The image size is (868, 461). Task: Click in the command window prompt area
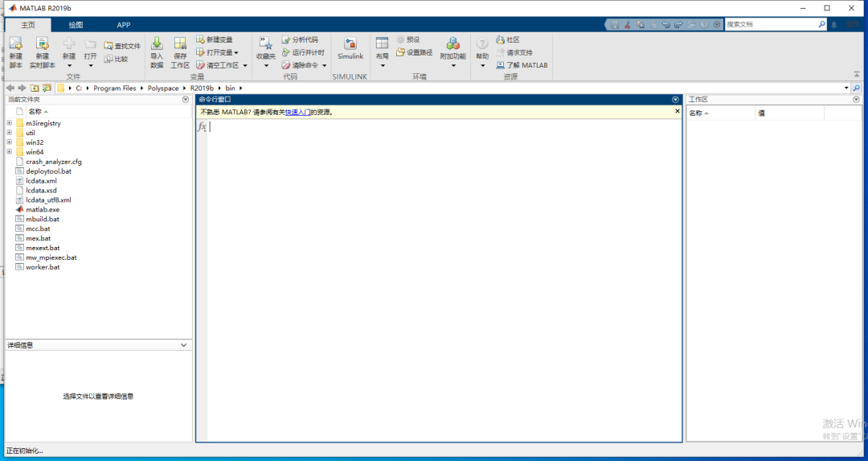tap(444, 280)
